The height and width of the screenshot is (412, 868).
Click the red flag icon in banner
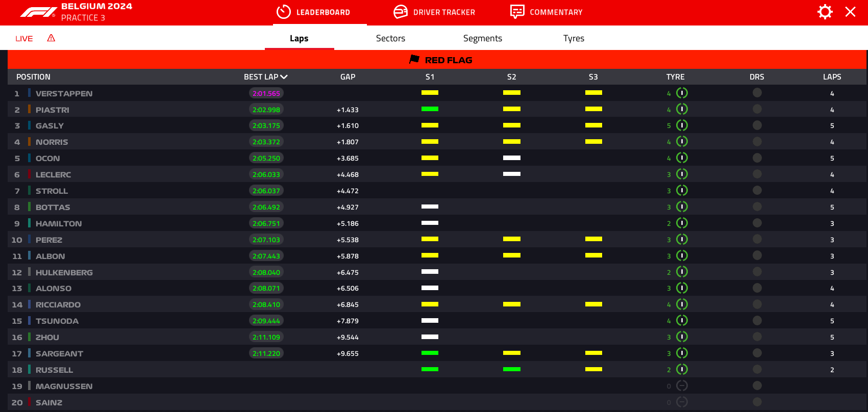click(414, 60)
